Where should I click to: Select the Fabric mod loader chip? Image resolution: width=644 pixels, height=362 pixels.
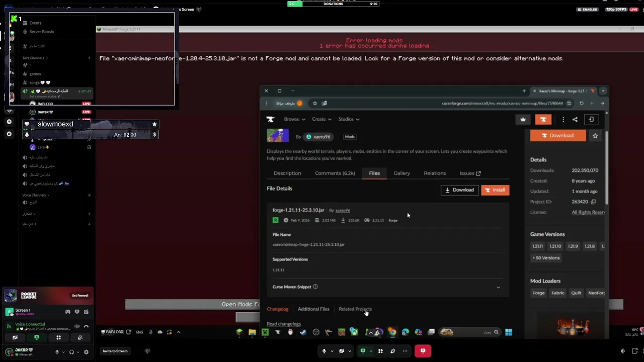[x=557, y=293]
